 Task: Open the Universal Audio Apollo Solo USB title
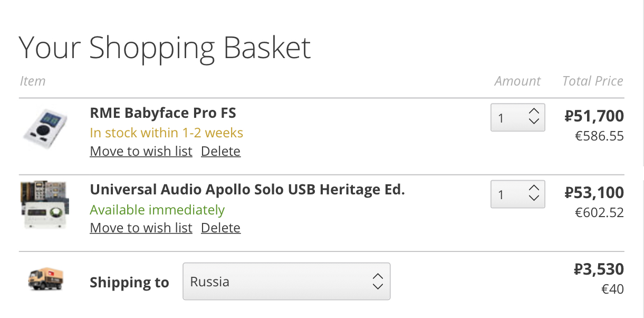(x=247, y=189)
